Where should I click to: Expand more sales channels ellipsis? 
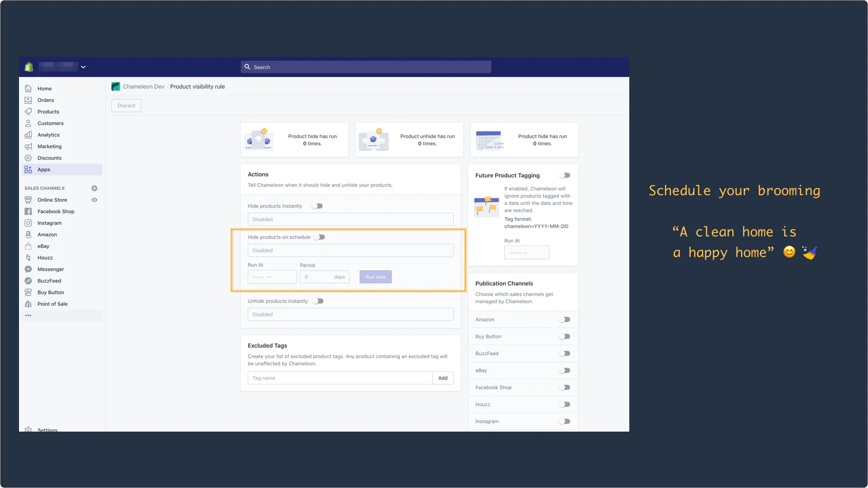(28, 316)
